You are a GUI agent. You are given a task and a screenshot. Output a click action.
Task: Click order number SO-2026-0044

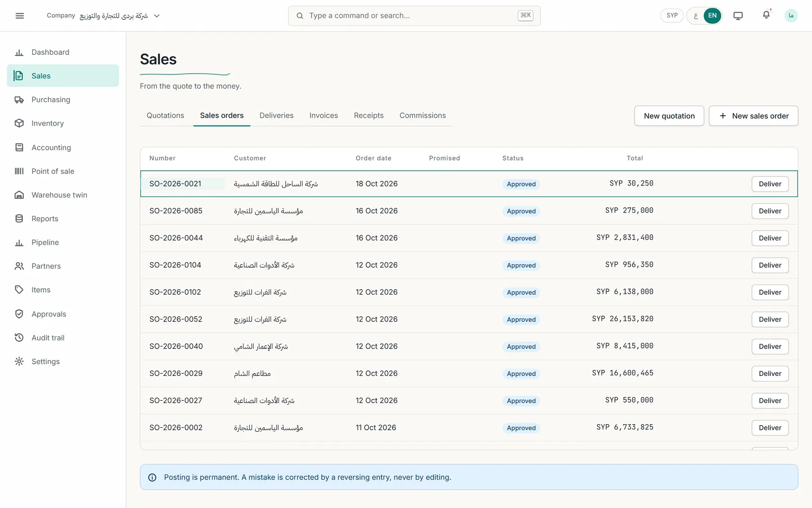pos(176,238)
